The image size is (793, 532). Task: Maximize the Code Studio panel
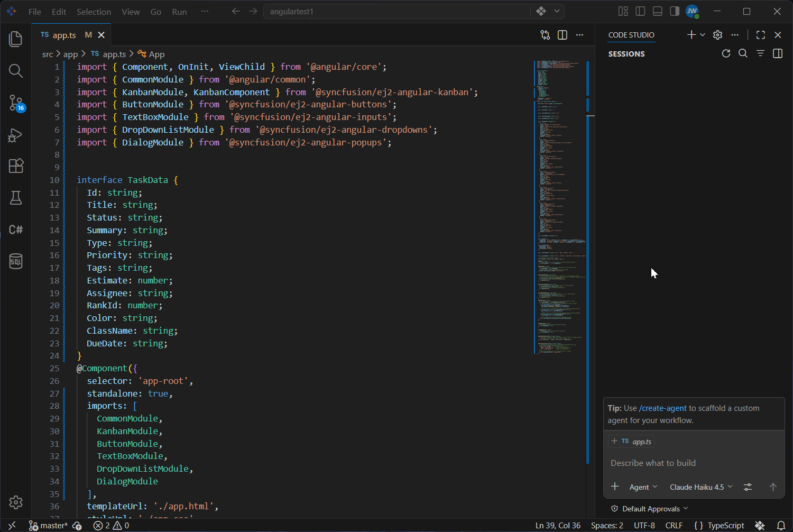[x=761, y=35]
